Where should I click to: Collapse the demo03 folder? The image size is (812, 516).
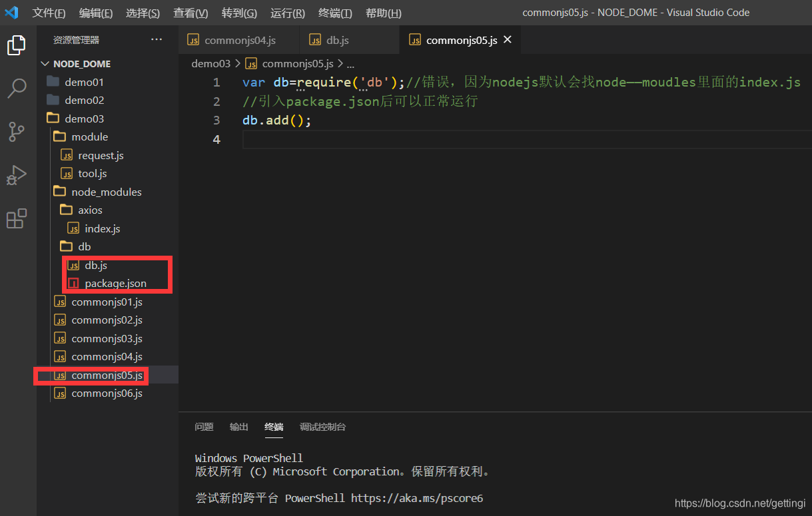[107, 119]
